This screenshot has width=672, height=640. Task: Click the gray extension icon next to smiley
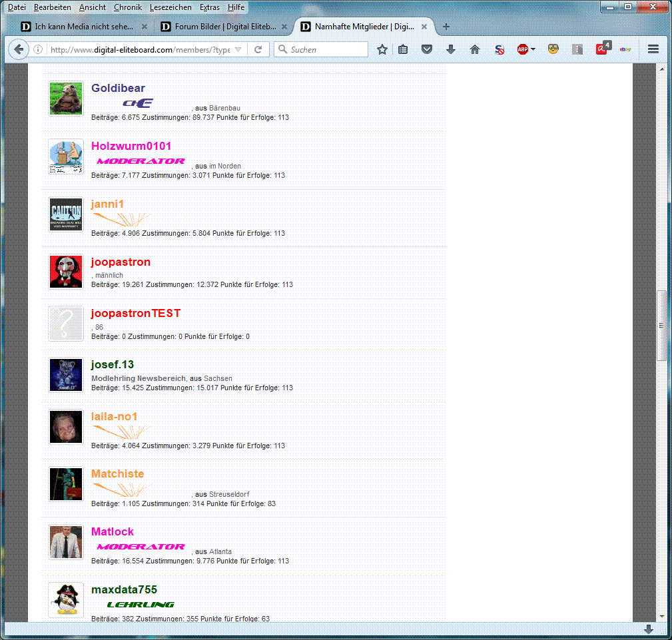577,50
